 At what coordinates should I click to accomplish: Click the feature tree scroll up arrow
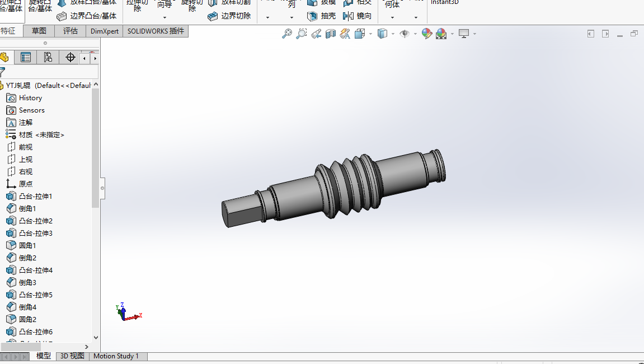(96, 85)
